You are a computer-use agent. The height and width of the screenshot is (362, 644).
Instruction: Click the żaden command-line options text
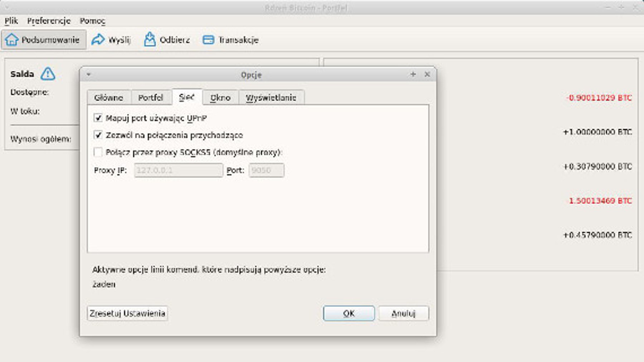104,284
